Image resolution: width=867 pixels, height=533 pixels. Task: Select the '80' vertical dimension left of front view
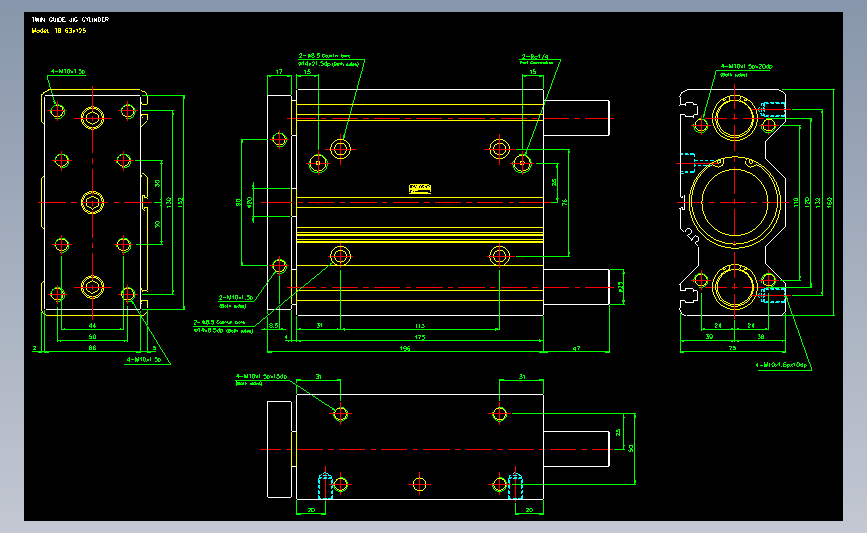tap(238, 203)
